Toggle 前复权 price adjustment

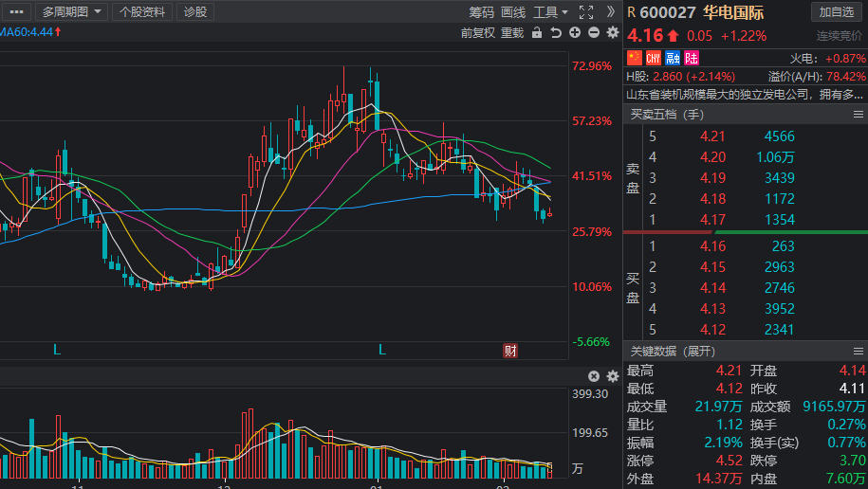point(478,33)
